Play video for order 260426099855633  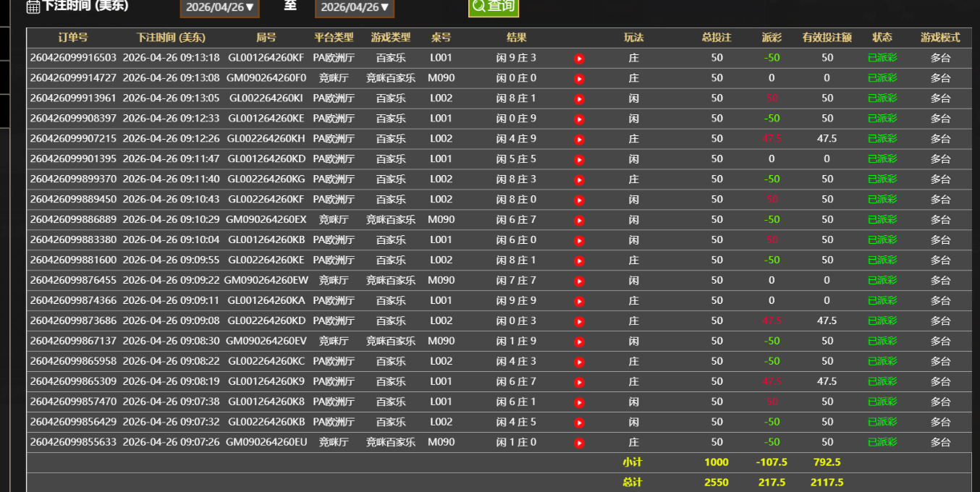[x=579, y=444]
